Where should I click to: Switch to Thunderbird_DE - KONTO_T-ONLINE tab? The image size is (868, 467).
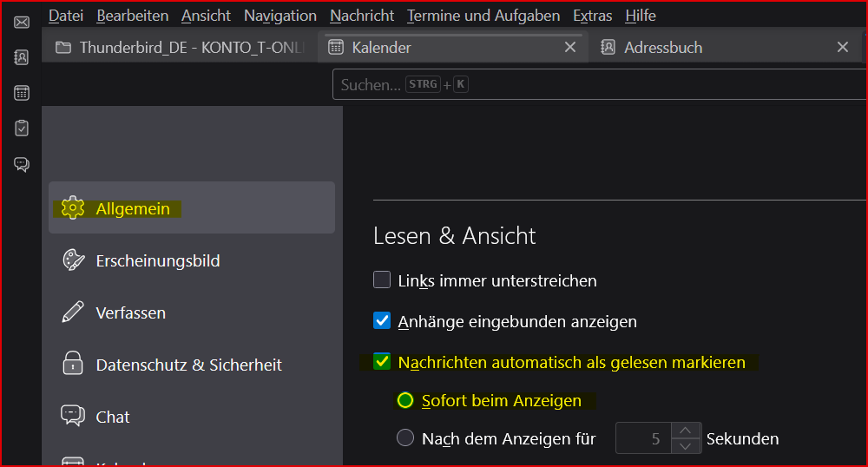pyautogui.click(x=181, y=48)
